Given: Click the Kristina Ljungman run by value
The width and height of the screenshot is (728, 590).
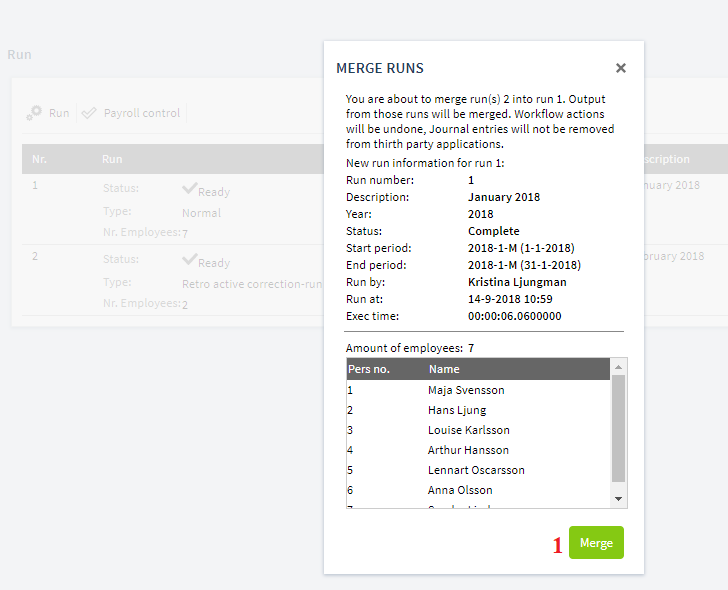Looking at the screenshot, I should coord(517,282).
